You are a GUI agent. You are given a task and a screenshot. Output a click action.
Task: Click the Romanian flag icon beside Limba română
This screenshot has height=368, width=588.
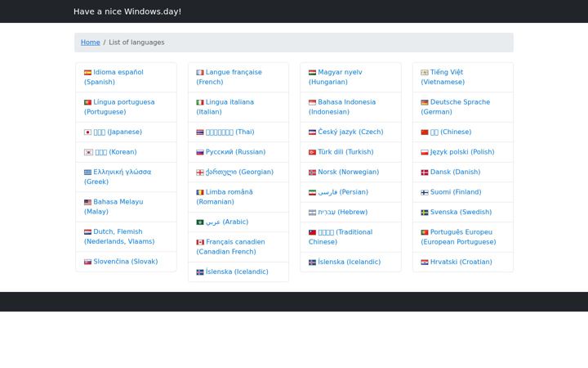point(200,192)
